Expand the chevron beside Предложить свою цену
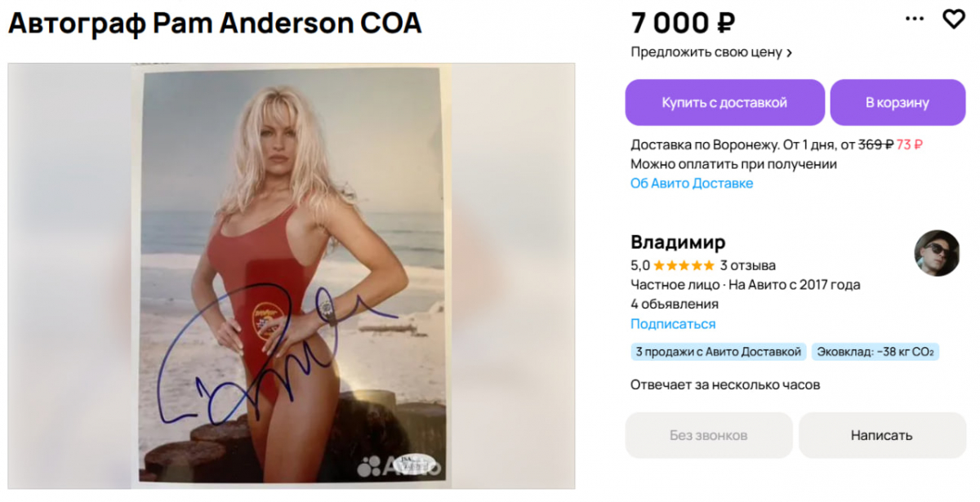This screenshot has width=980, height=502. 789,53
